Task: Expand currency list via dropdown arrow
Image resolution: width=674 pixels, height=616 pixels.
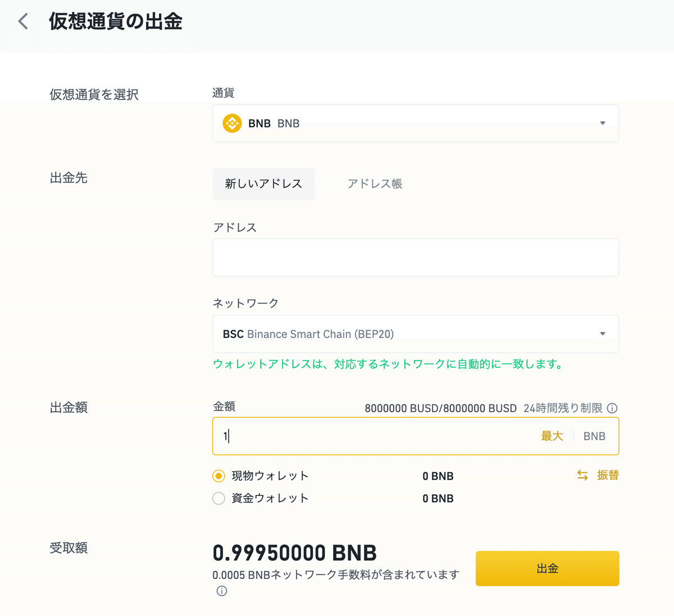Action: [x=603, y=123]
